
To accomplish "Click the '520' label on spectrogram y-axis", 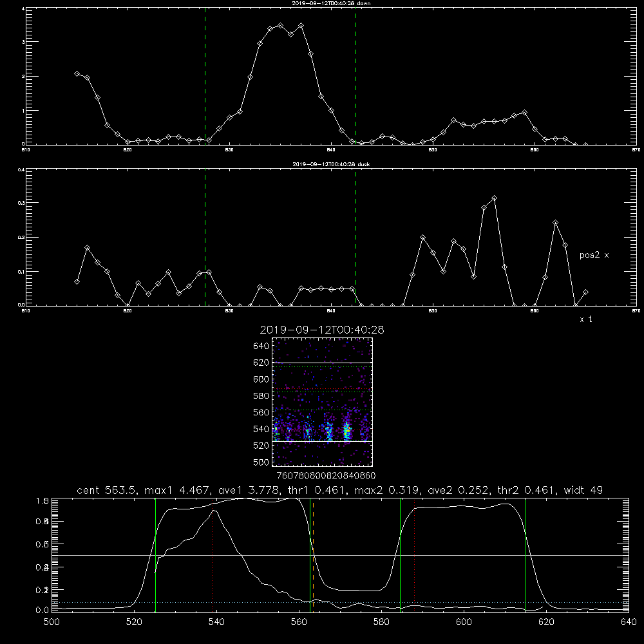I will coord(261,446).
